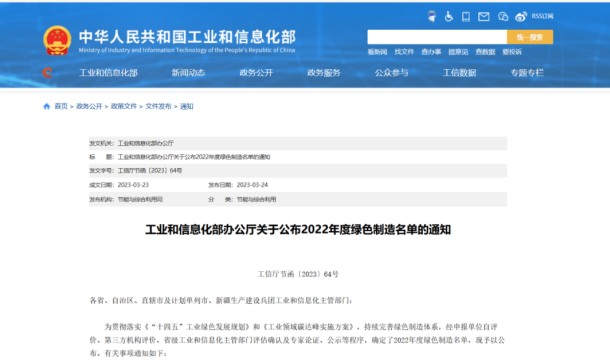
Task: Open the 工业和信息化部 menu
Action: 108,73
